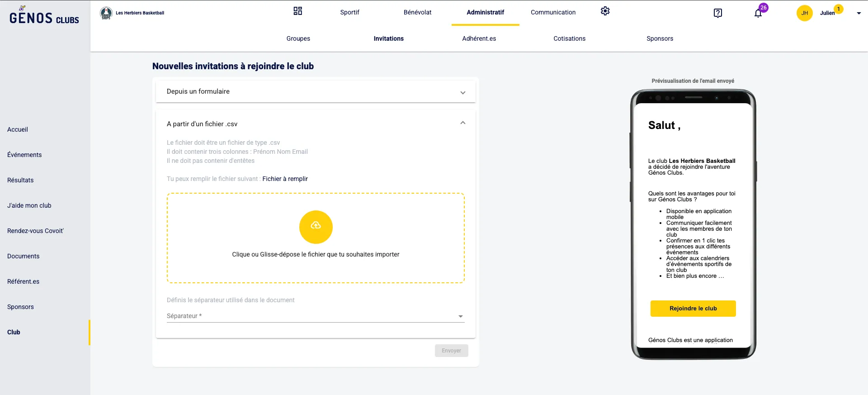The height and width of the screenshot is (395, 868).
Task: Expand the 'Depuis un formulaire' section
Action: click(x=316, y=91)
